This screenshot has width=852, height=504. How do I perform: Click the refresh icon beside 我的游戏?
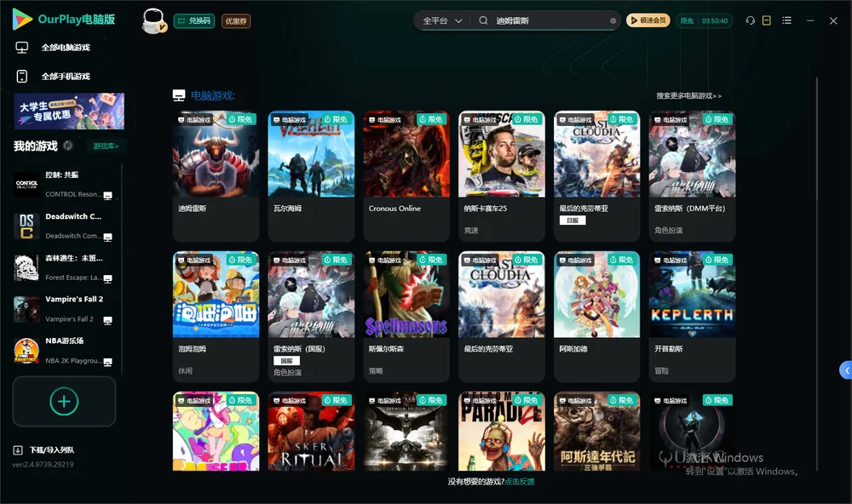point(68,146)
